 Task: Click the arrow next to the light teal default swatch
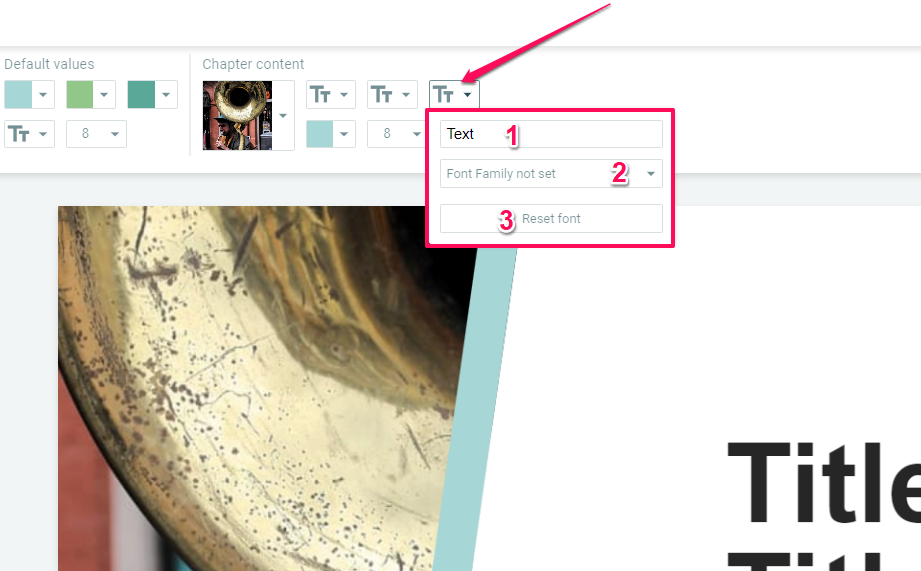[43, 95]
